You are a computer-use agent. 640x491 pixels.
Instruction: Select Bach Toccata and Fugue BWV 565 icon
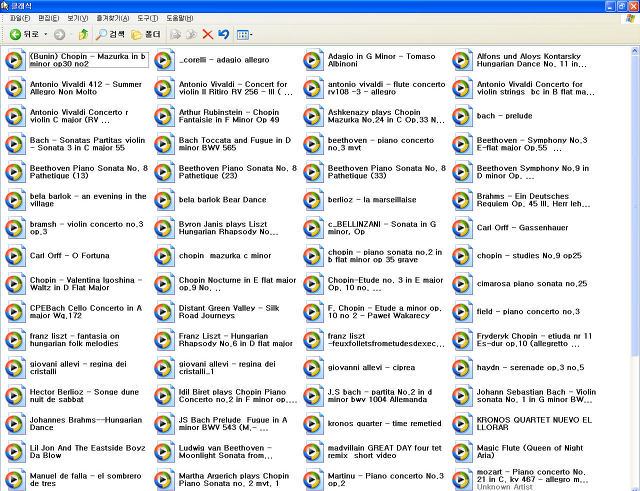(164, 144)
